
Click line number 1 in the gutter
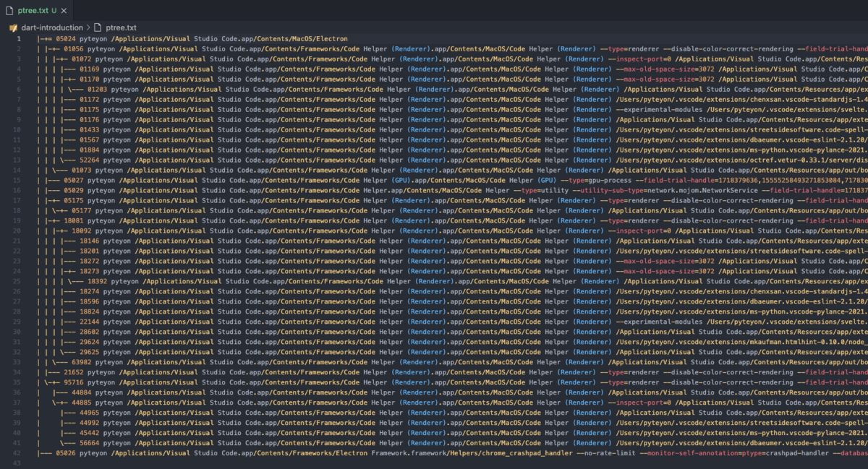(x=20, y=38)
